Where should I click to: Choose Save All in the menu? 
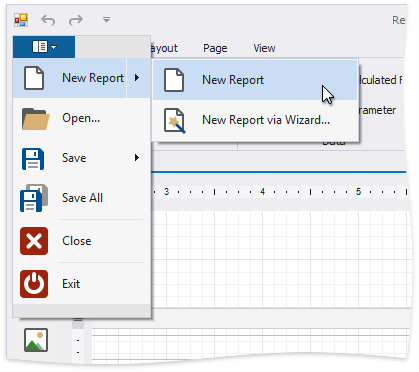82,198
